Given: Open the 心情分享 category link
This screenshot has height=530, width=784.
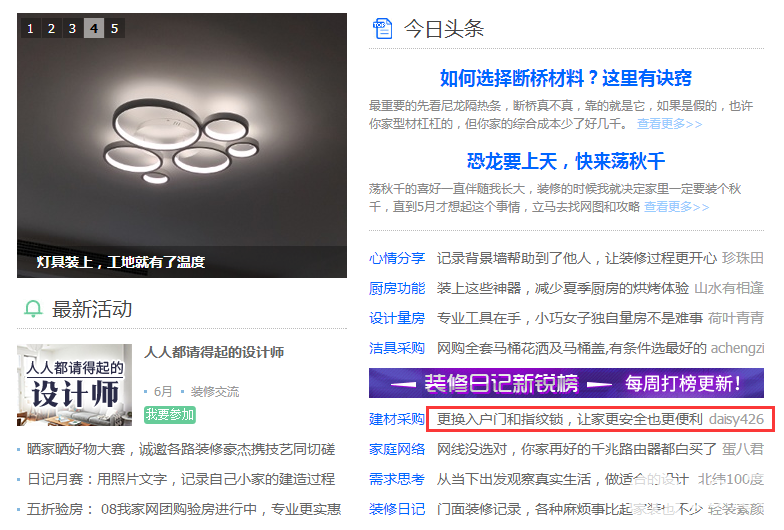Looking at the screenshot, I should (x=397, y=258).
